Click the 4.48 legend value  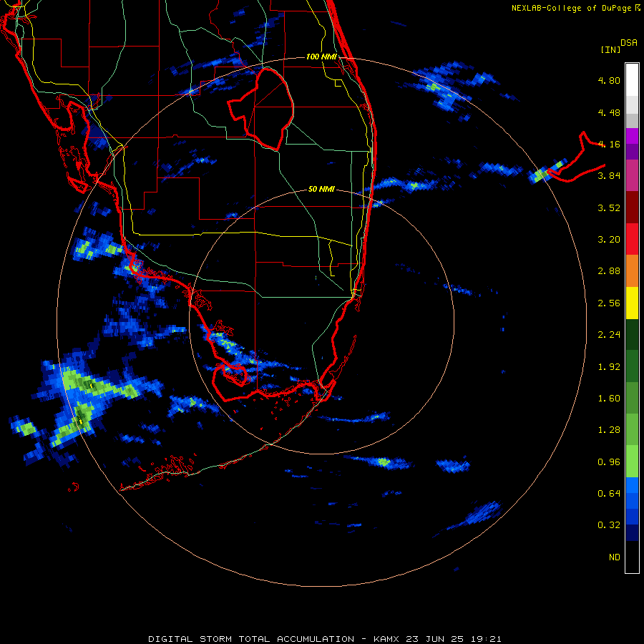click(609, 112)
